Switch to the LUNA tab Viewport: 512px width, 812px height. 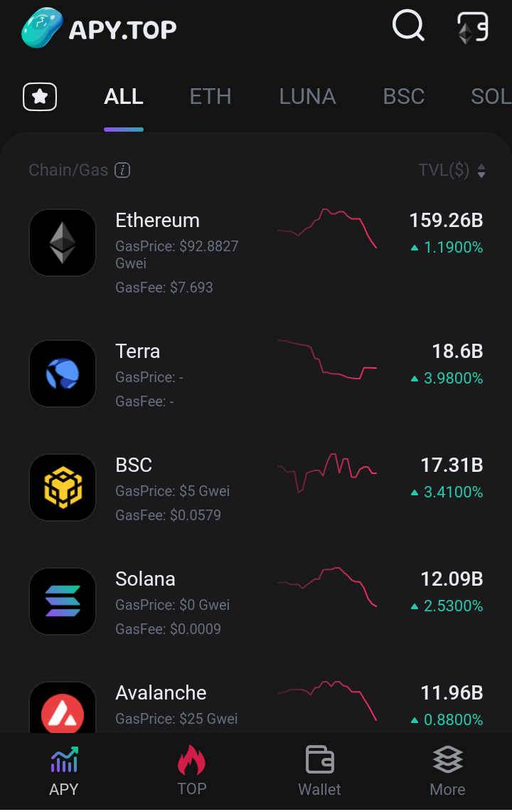(307, 97)
